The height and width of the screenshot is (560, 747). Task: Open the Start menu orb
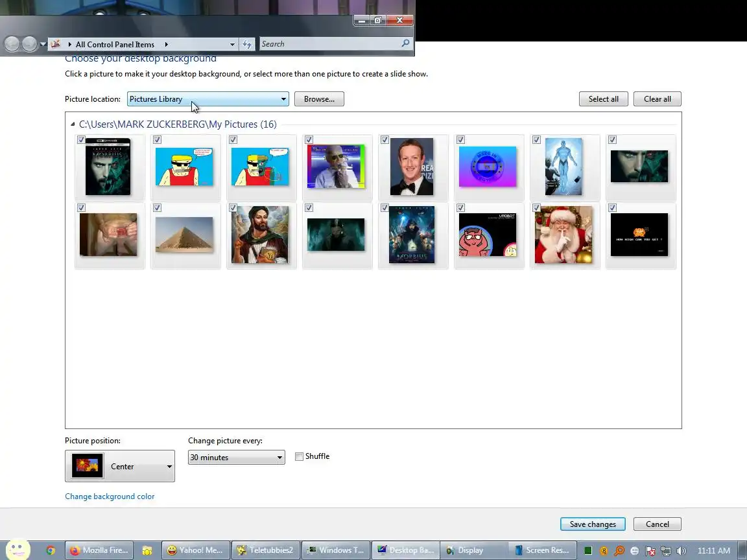coord(18,550)
